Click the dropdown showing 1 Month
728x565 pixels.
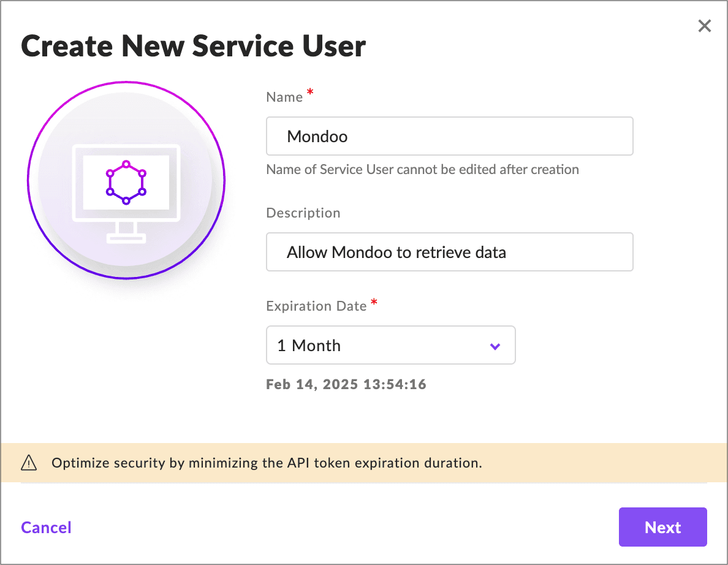click(390, 345)
